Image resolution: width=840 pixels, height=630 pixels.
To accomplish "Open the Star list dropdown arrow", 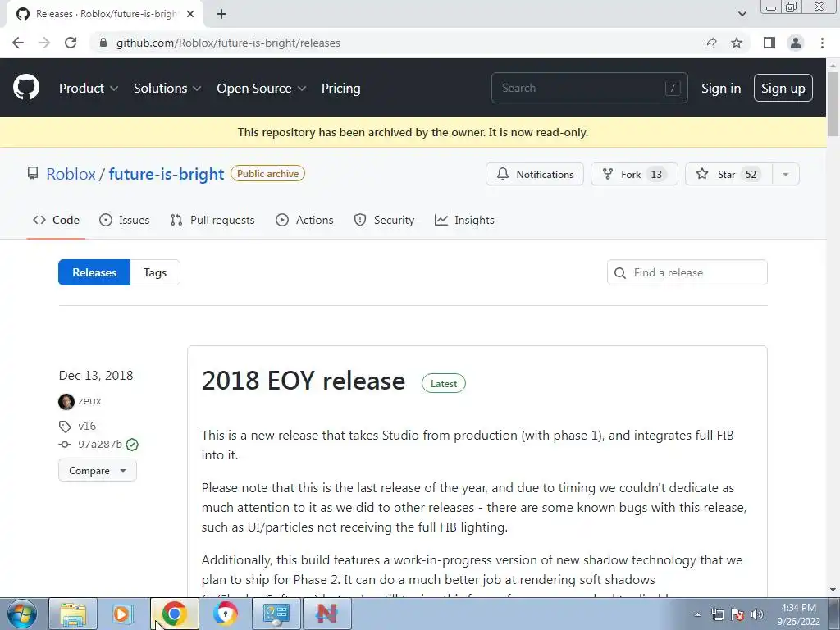I will coord(786,174).
